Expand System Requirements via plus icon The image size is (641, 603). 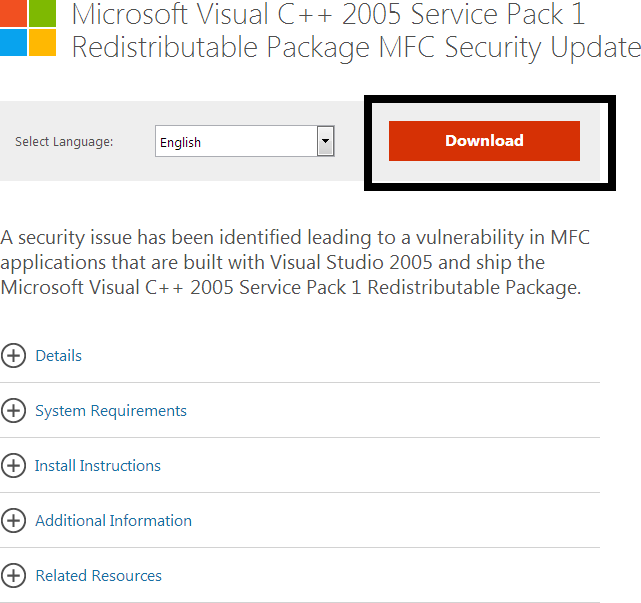tap(14, 411)
